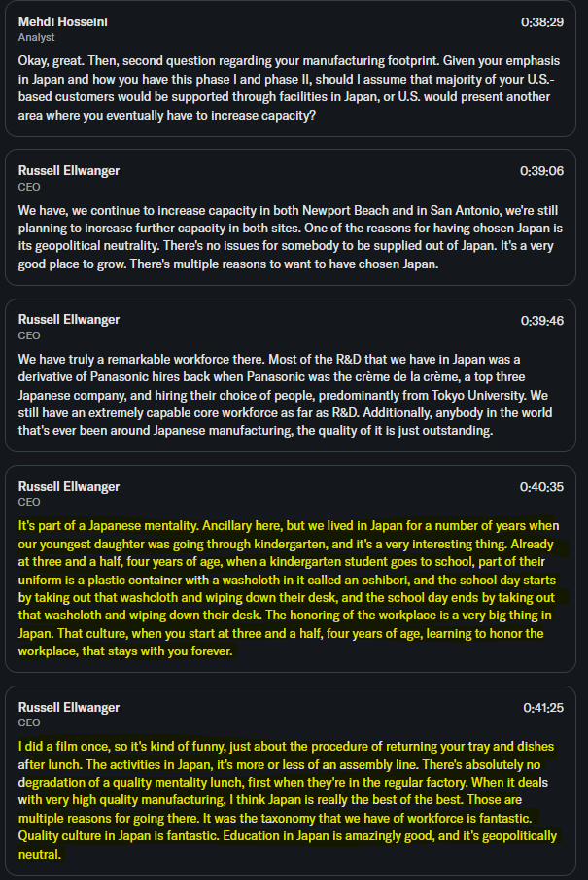This screenshot has height=880, width=588.
Task: Click the paragraph about Newport Beach and San Antonio
Action: [x=290, y=237]
